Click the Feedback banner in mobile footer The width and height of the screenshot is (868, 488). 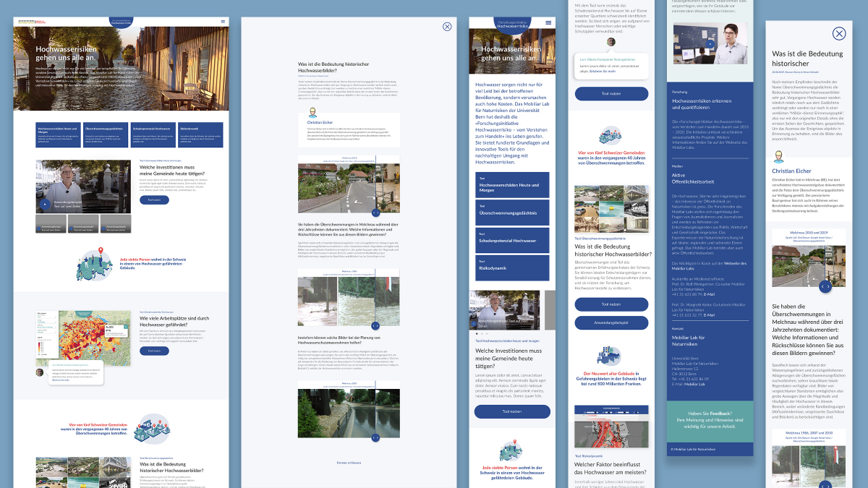(710, 423)
